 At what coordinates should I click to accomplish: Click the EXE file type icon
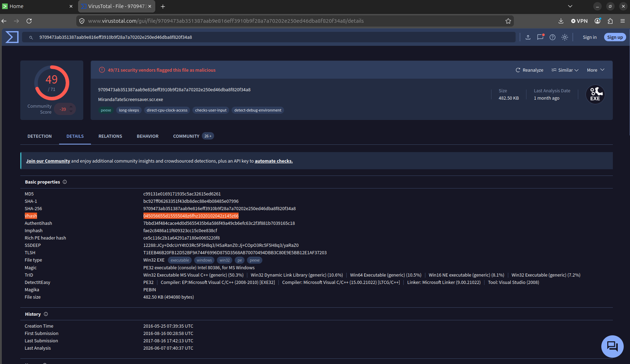click(x=595, y=94)
